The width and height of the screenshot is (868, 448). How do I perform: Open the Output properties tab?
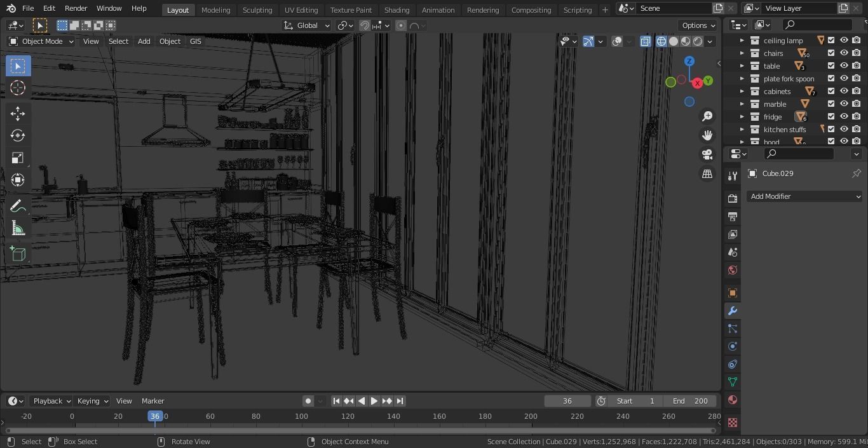point(733,217)
